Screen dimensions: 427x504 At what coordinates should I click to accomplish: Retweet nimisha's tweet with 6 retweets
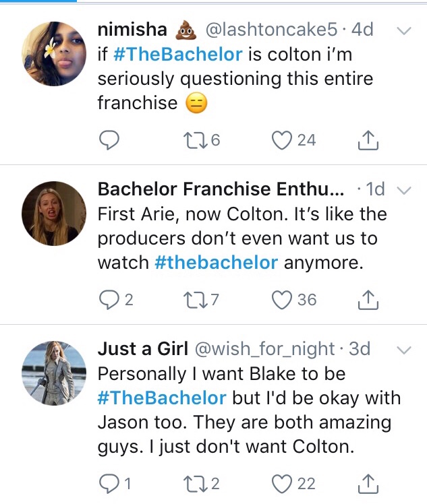click(x=191, y=139)
